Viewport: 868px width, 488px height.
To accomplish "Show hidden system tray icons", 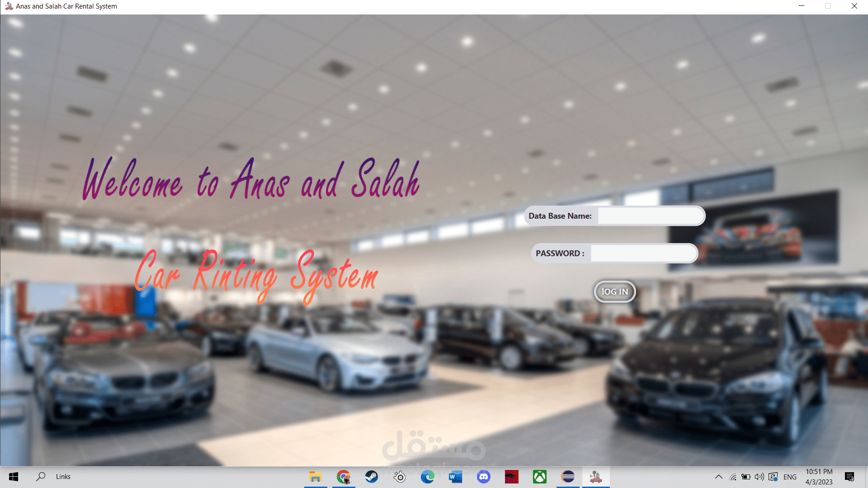I will coord(718,477).
